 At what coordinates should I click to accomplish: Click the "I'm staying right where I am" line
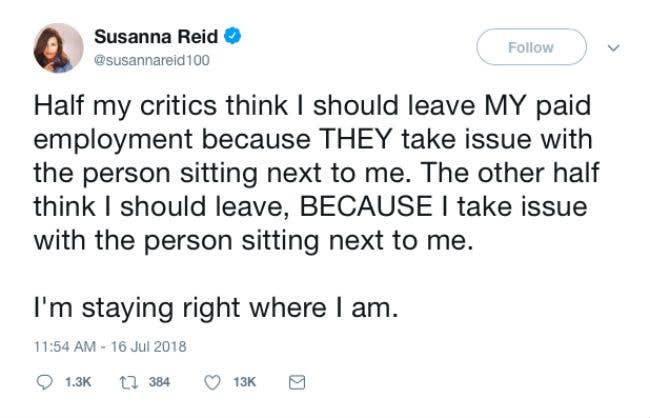(216, 308)
